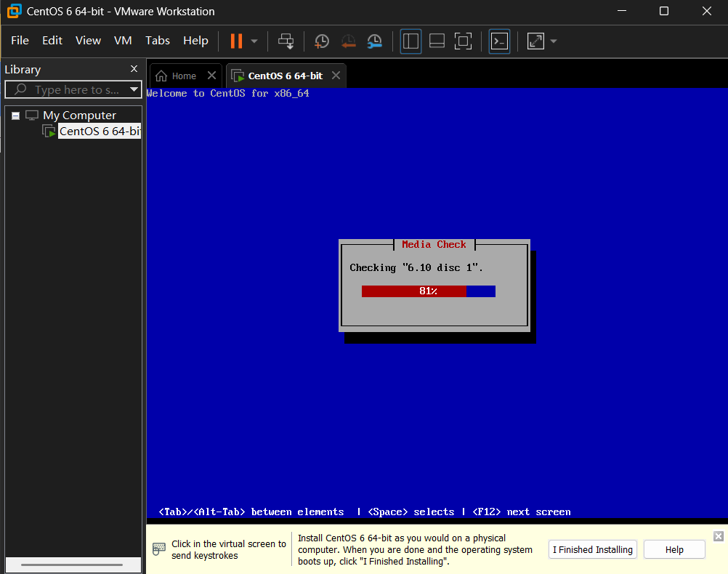Revert to the previous snapshot
This screenshot has width=728, height=574.
tap(348, 41)
